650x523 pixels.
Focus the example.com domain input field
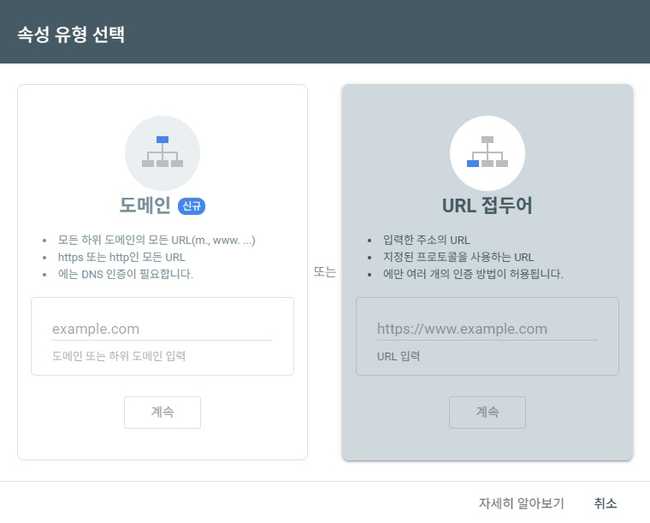tap(161, 329)
